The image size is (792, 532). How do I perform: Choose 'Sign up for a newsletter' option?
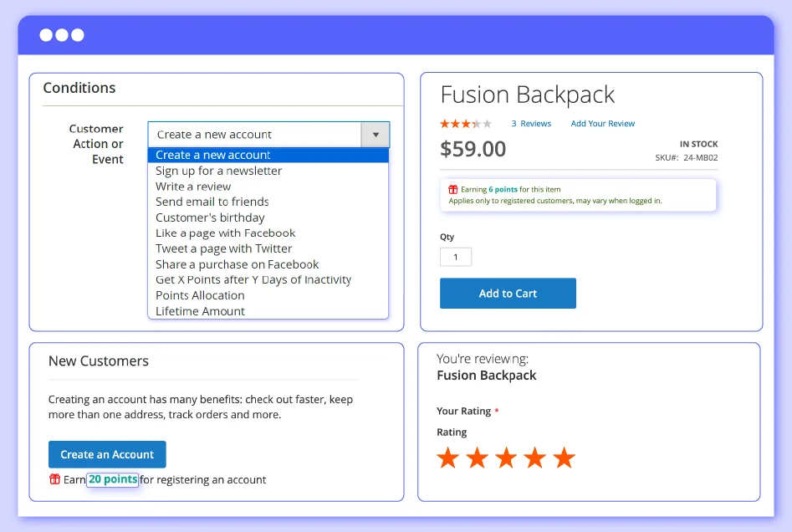pyautogui.click(x=218, y=171)
